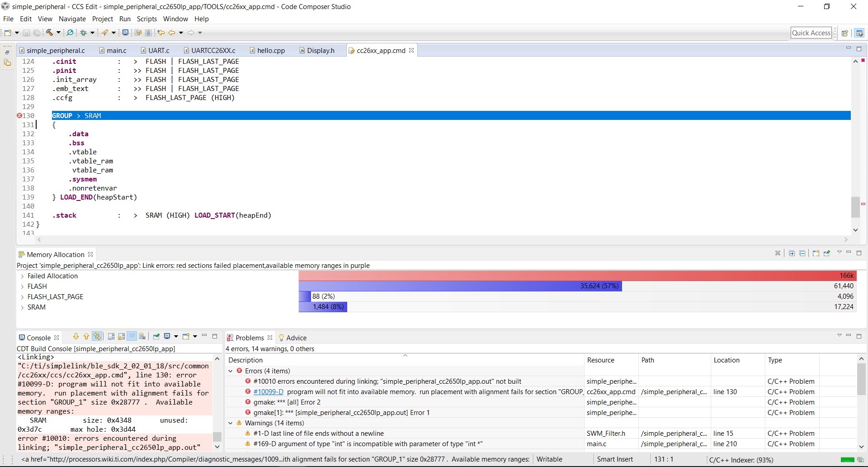Toggle Console word wrap button
Image resolution: width=868 pixels, height=467 pixels.
click(132, 336)
